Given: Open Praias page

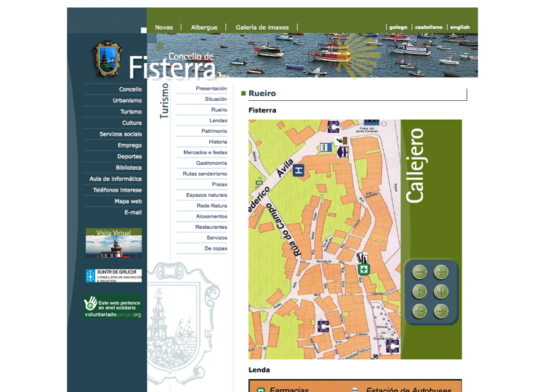Looking at the screenshot, I should click(x=219, y=184).
